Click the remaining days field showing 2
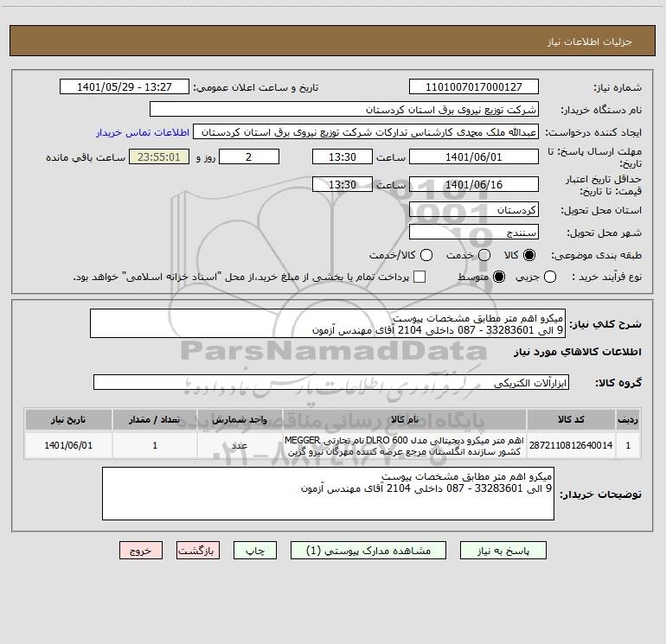This screenshot has width=666, height=644. [x=249, y=156]
